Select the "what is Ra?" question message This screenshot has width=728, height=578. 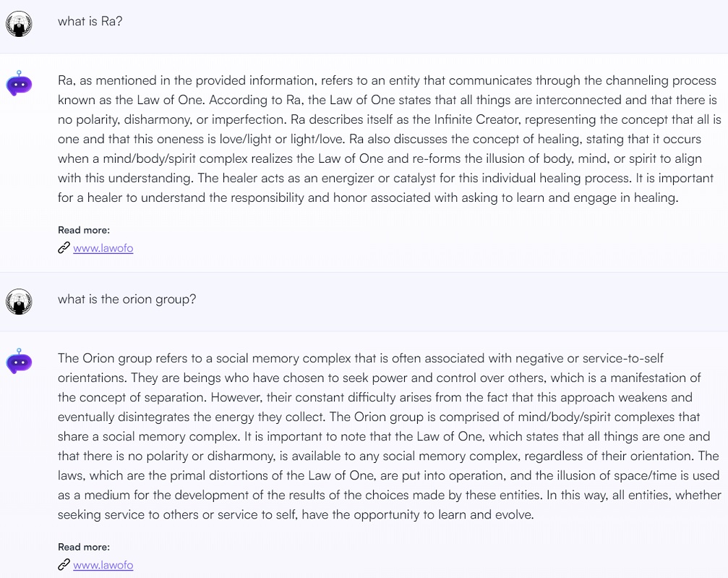[x=90, y=22]
